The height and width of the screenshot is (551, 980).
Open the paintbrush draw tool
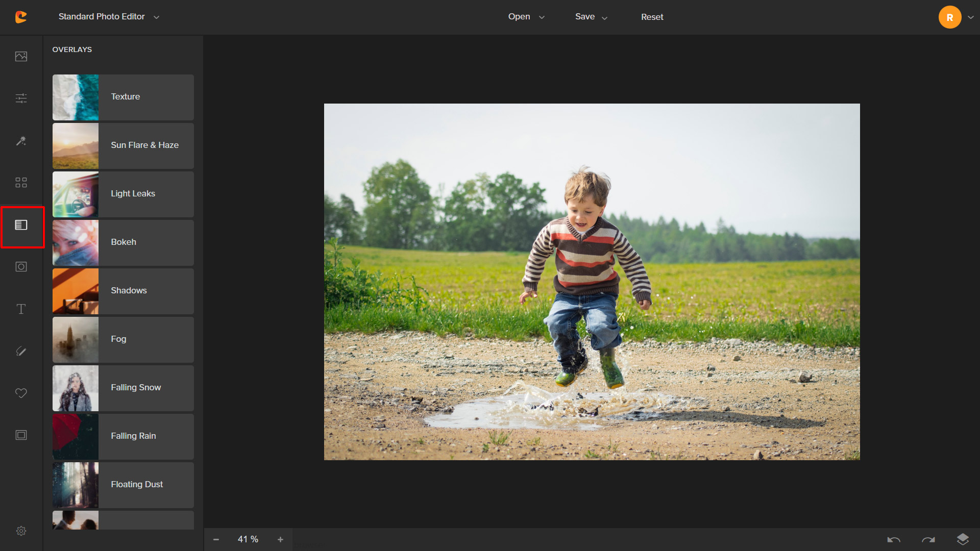[21, 351]
